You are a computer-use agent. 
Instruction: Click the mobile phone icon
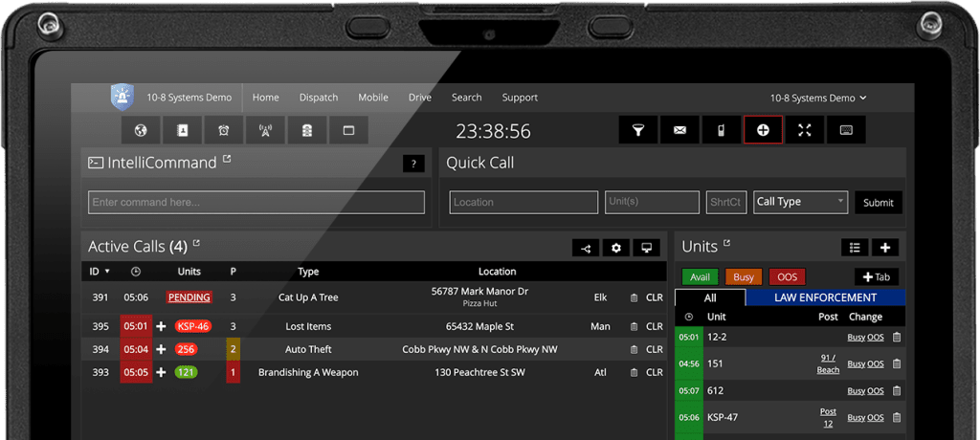pyautogui.click(x=722, y=130)
